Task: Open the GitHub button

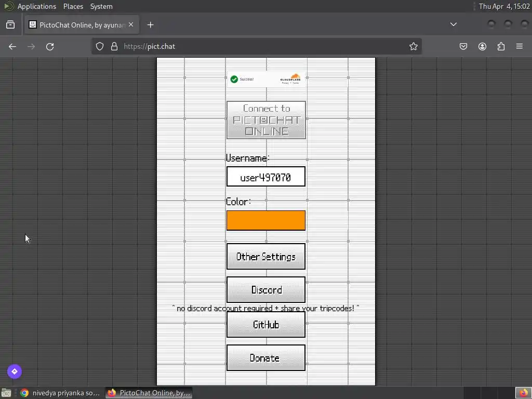Action: click(x=266, y=324)
